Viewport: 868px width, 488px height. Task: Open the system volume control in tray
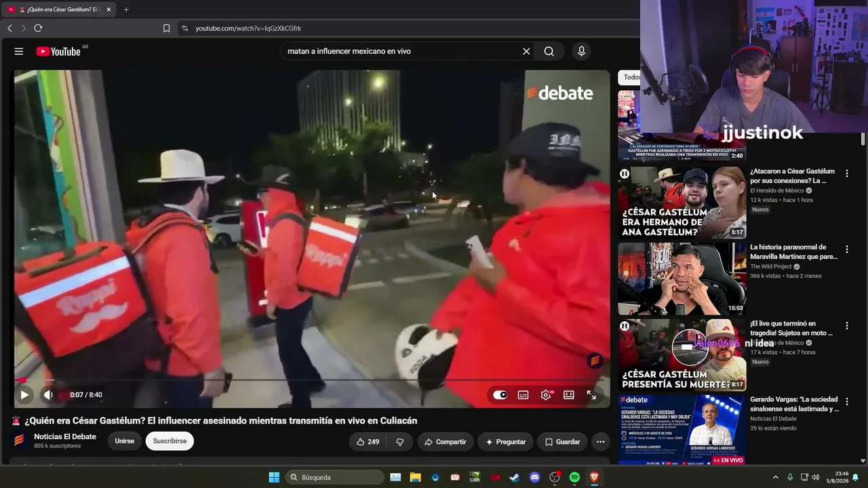click(816, 477)
